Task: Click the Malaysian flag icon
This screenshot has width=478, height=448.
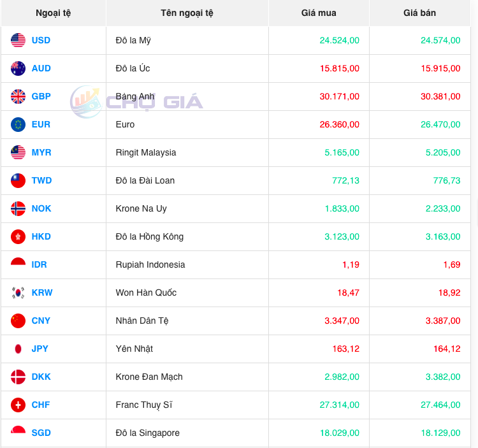Action: tap(18, 152)
